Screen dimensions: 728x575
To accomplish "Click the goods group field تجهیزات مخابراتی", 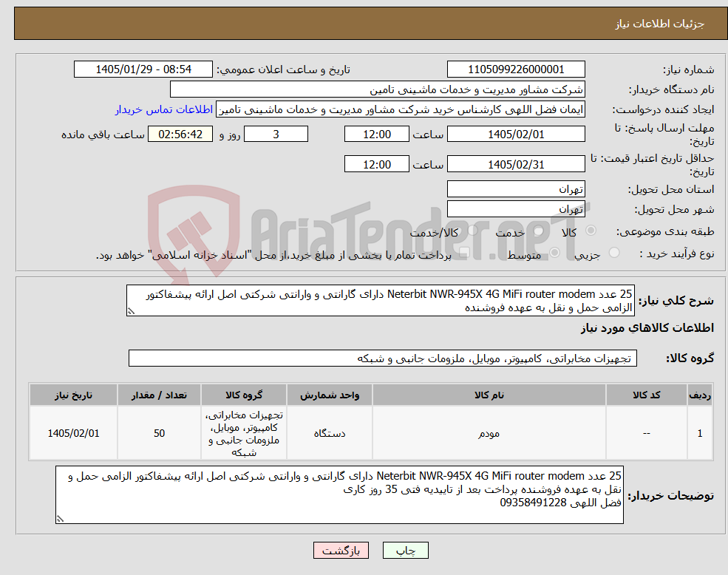I will [x=383, y=358].
